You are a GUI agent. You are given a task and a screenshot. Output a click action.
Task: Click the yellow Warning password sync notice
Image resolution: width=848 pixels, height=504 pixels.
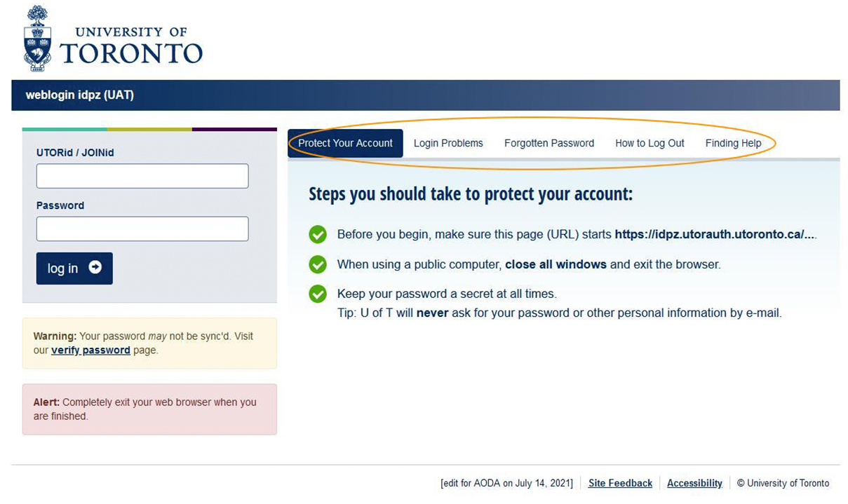click(149, 343)
